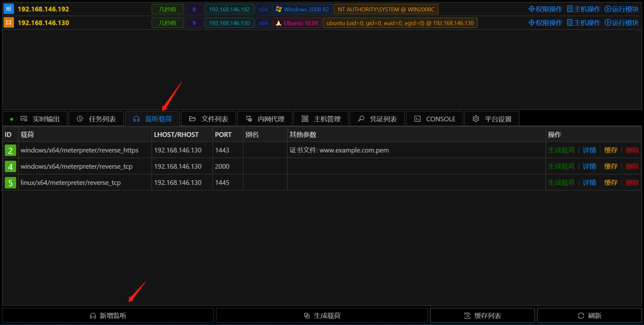Viewport: 644px width, 325px height.
Task: Click session ID badge 9
Action: click(x=194, y=23)
